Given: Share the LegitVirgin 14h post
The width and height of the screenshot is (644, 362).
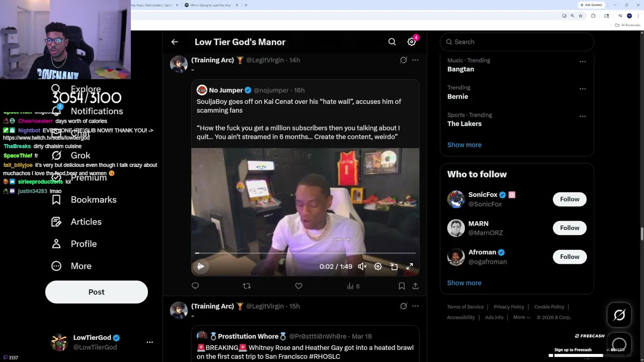Looking at the screenshot, I should coord(416,286).
